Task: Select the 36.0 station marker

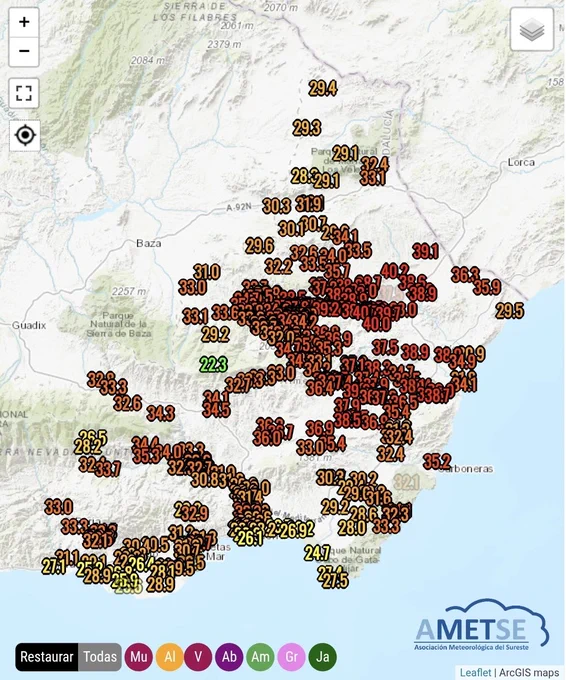Action: click(x=267, y=438)
